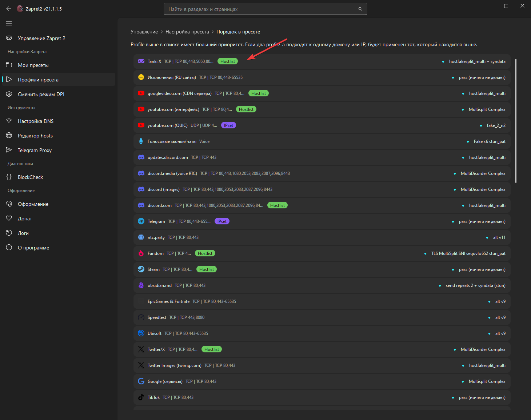Click 'pass (ничего не делает)' on TikTok row
The height and width of the screenshot is (420, 531).
[482, 397]
